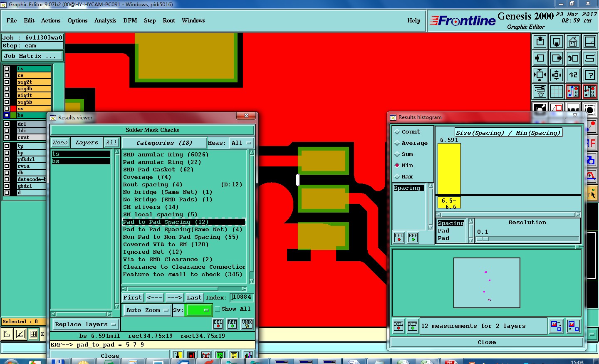Click the home view icon

tap(573, 42)
